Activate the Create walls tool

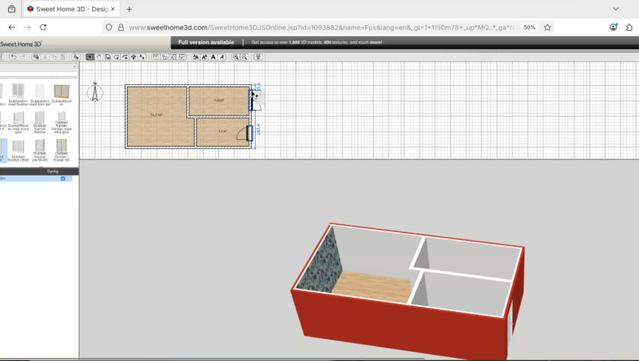108,57
